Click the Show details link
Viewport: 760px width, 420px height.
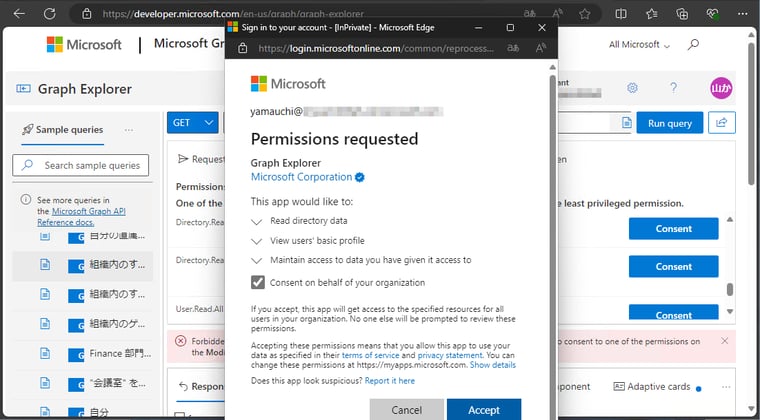coord(493,365)
